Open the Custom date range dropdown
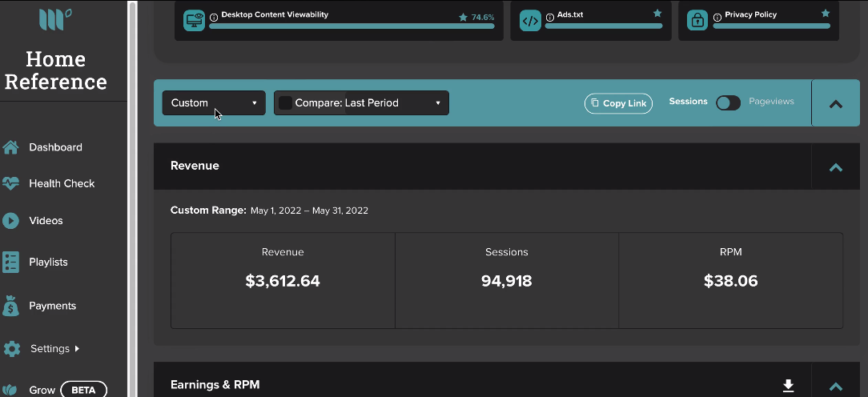 pyautogui.click(x=214, y=103)
